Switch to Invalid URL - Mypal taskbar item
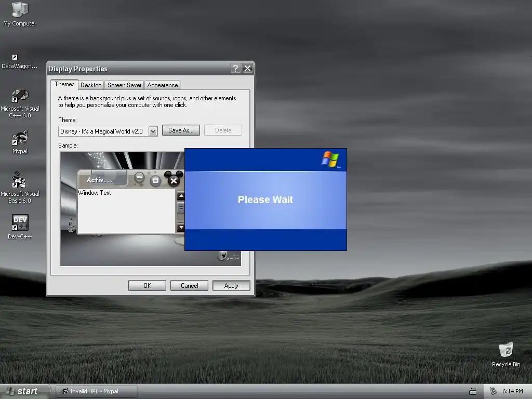The image size is (532, 399). [x=96, y=392]
